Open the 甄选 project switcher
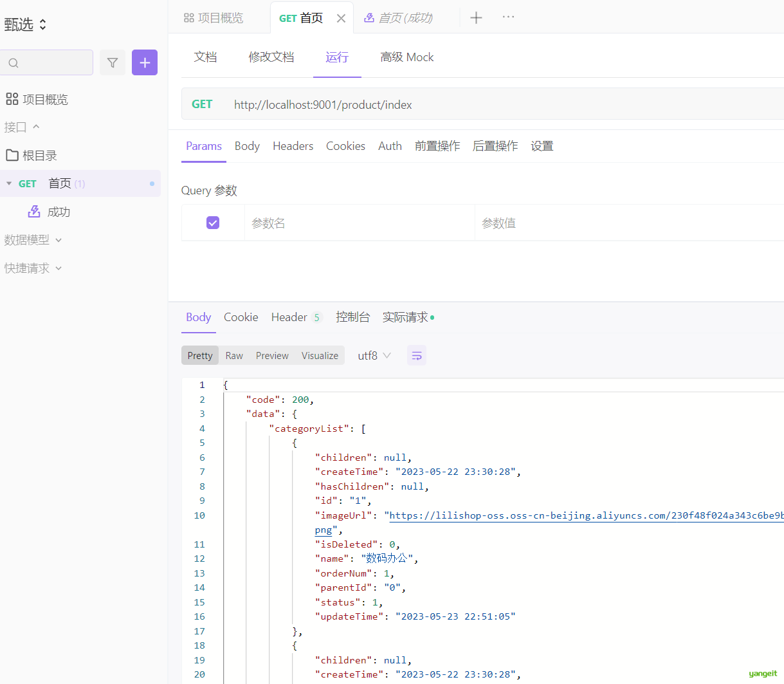The height and width of the screenshot is (684, 784). 25,24
